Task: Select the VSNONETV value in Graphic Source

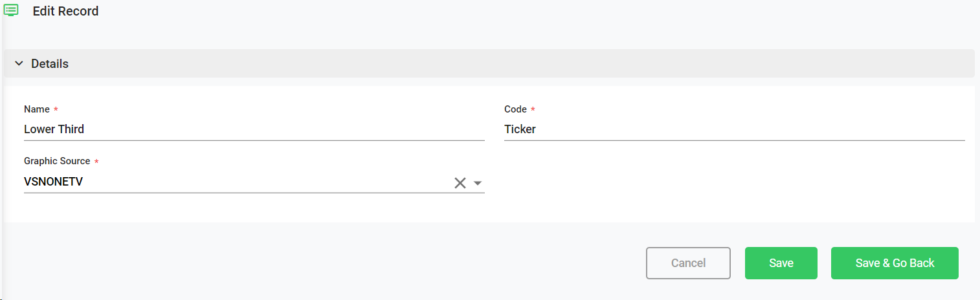Action: pos(54,182)
